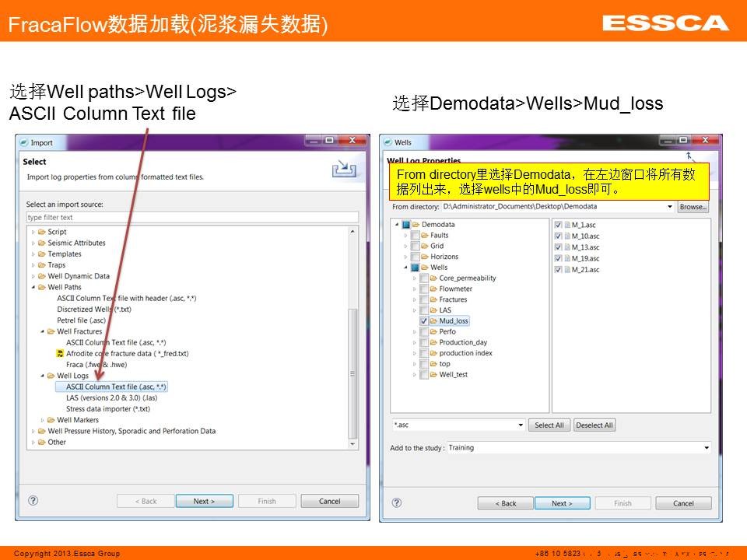Click the Afrodite core fracture data icon
The width and height of the screenshot is (747, 560).
pyautogui.click(x=60, y=353)
